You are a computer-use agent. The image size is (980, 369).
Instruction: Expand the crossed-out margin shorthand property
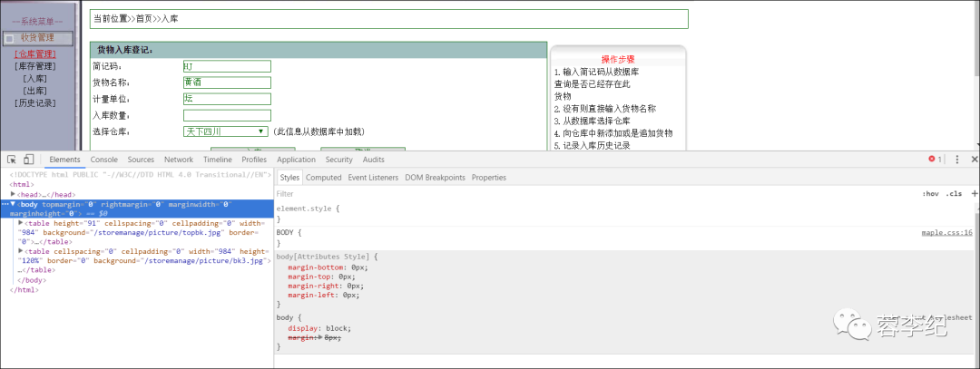321,337
